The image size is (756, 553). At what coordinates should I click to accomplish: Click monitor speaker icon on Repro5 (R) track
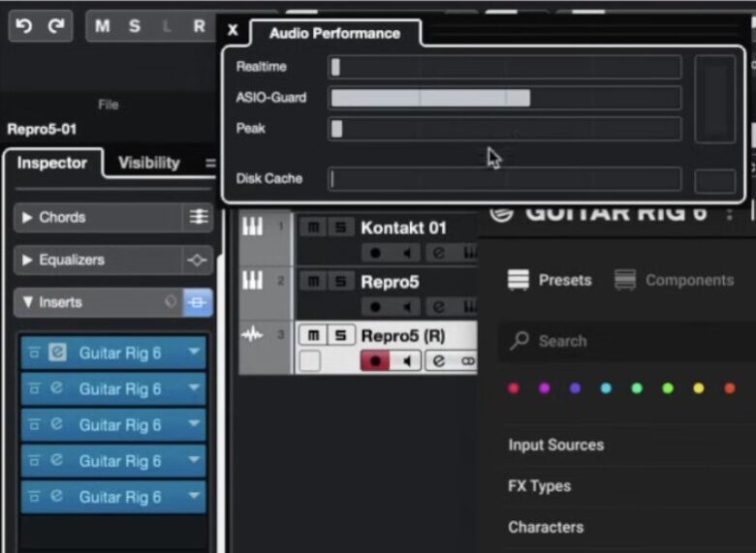click(x=407, y=361)
